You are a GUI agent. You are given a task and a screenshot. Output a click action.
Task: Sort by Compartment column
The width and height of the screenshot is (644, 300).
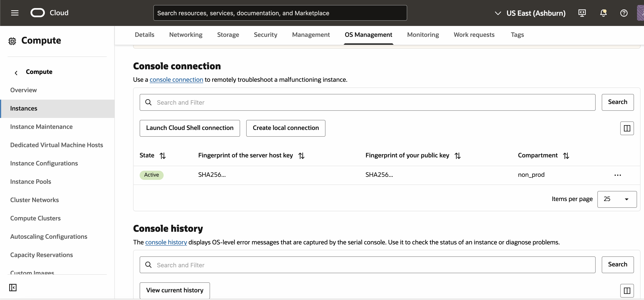tap(566, 156)
